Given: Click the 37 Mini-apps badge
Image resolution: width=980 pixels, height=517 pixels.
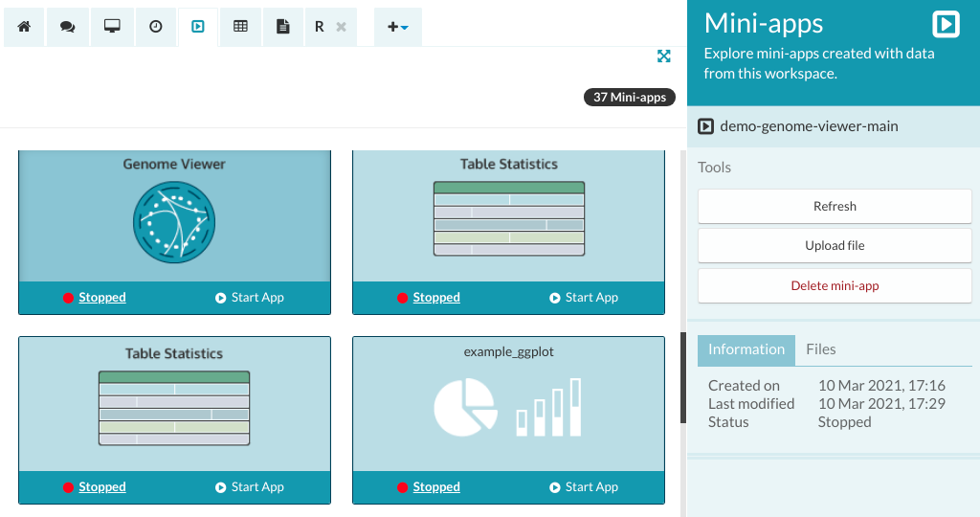Looking at the screenshot, I should 630,98.
